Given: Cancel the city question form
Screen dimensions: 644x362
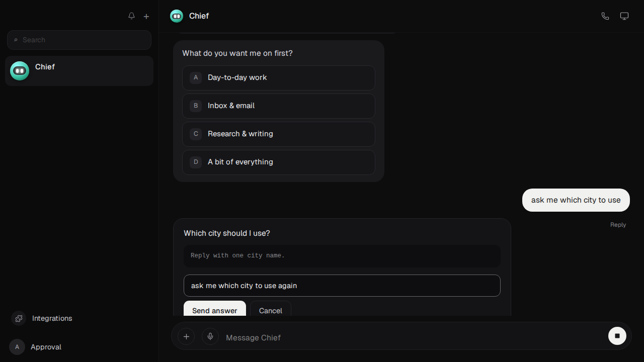Looking at the screenshot, I should tap(271, 309).
